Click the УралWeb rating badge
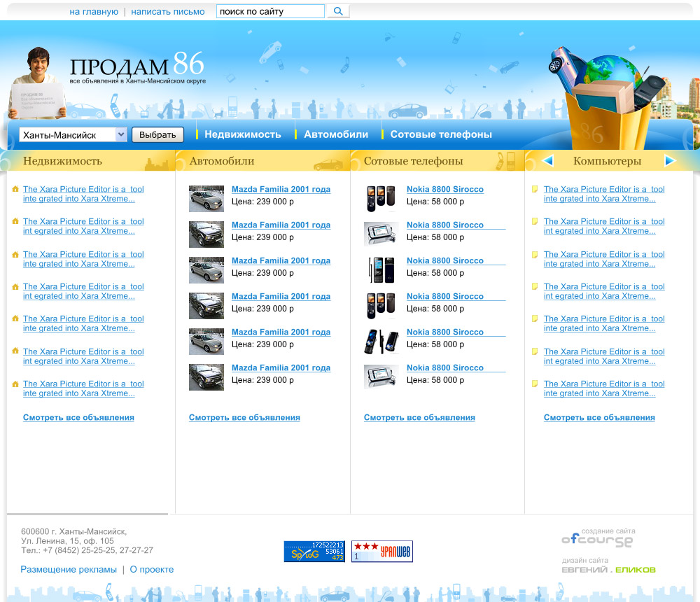This screenshot has height=602, width=700. (x=382, y=551)
